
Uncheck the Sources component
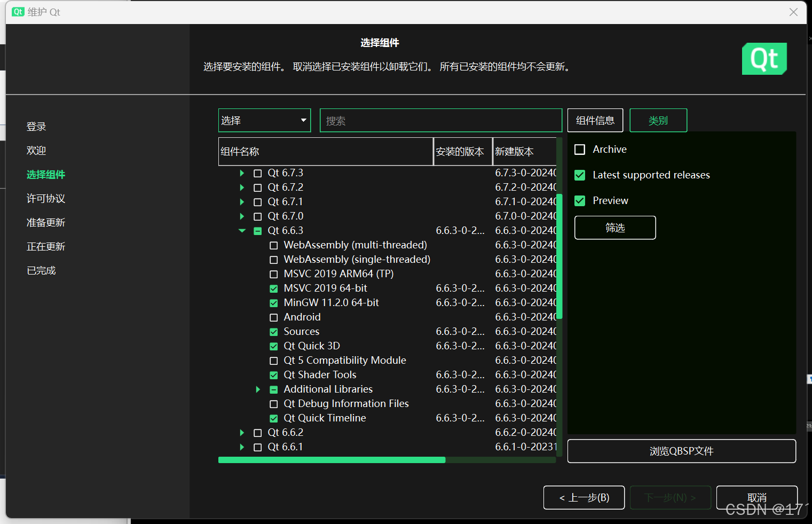coord(274,332)
